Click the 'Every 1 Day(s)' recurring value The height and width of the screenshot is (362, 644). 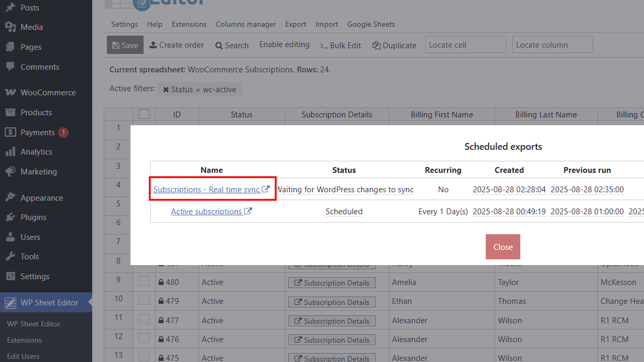click(443, 212)
